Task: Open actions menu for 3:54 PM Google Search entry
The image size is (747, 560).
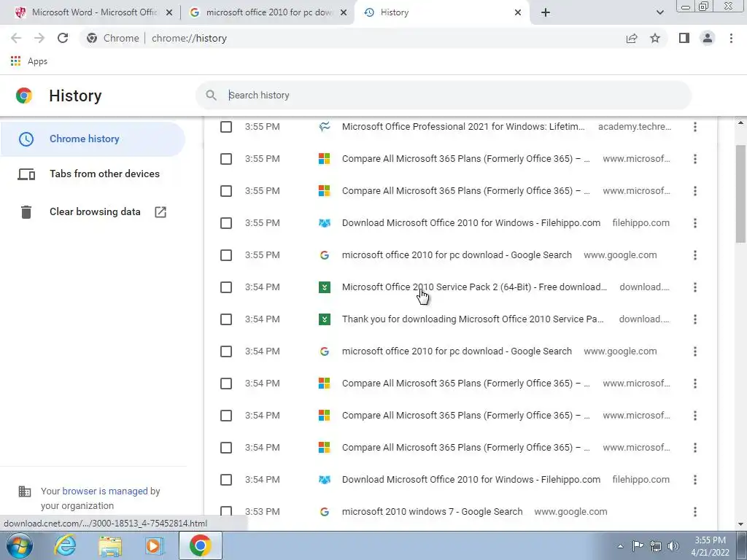Action: click(x=695, y=351)
